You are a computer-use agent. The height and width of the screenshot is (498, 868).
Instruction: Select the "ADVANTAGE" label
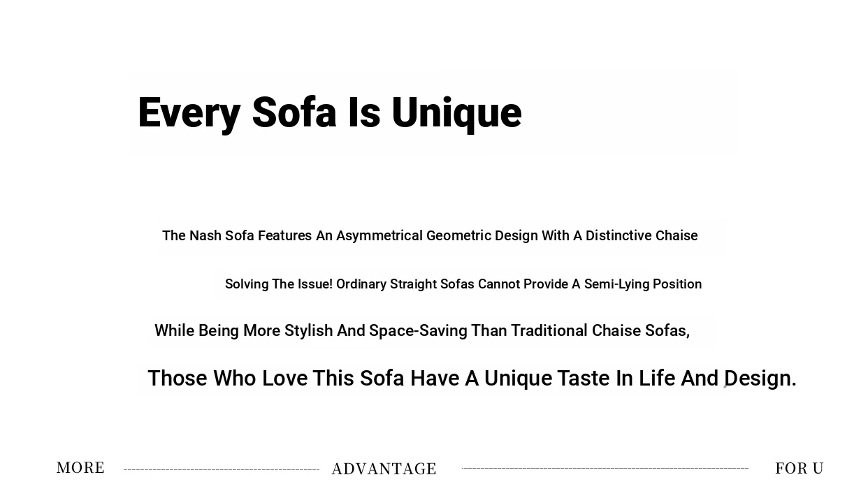(x=384, y=469)
